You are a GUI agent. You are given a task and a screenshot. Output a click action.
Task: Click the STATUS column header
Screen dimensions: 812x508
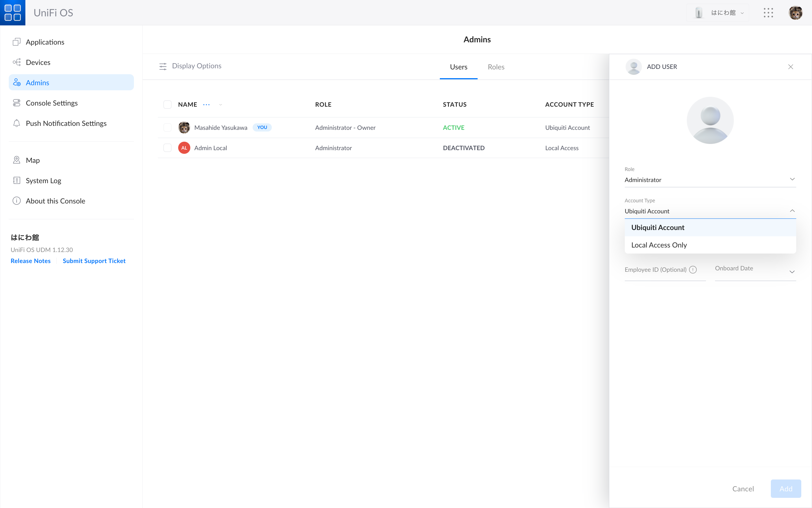click(455, 104)
